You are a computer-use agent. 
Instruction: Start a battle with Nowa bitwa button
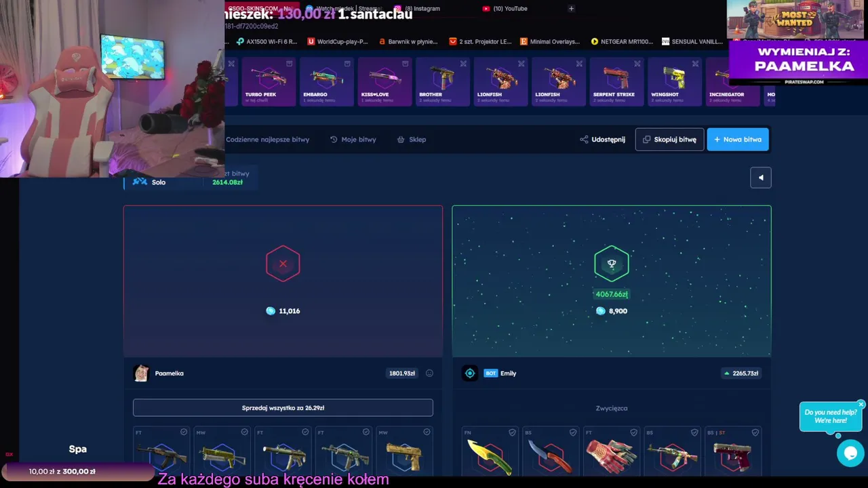pos(738,140)
